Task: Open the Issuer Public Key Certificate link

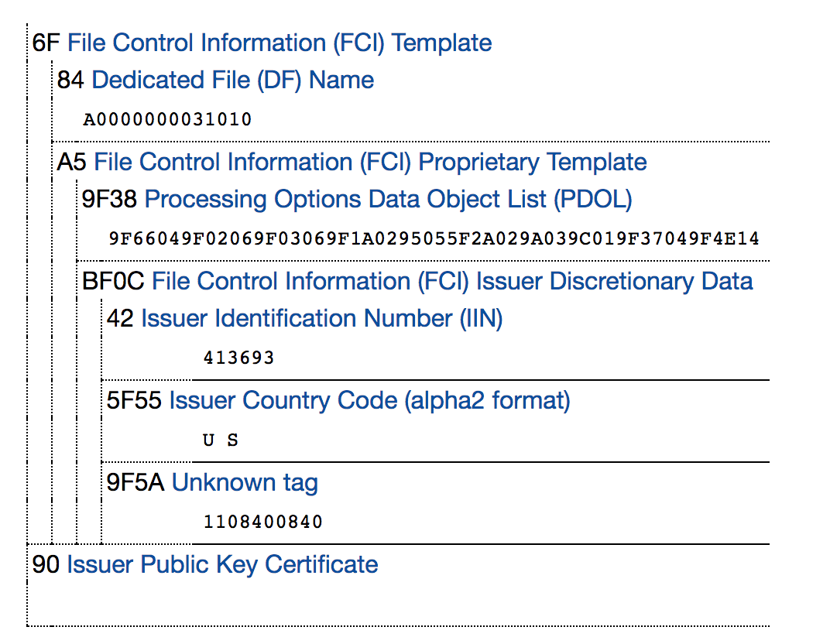Action: (222, 564)
